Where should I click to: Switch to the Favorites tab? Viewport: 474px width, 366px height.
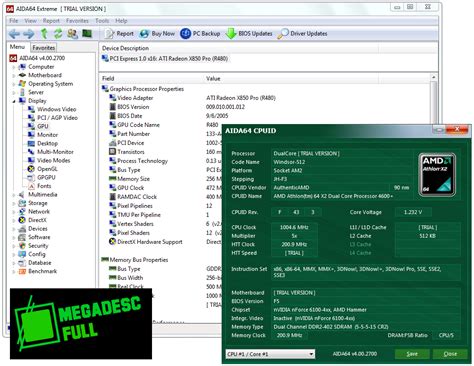43,48
